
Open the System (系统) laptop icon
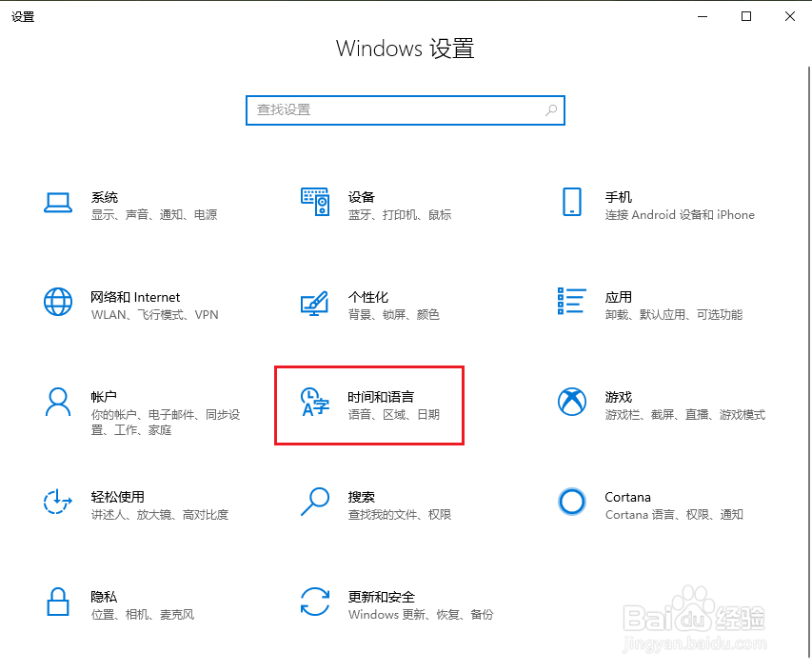[57, 203]
